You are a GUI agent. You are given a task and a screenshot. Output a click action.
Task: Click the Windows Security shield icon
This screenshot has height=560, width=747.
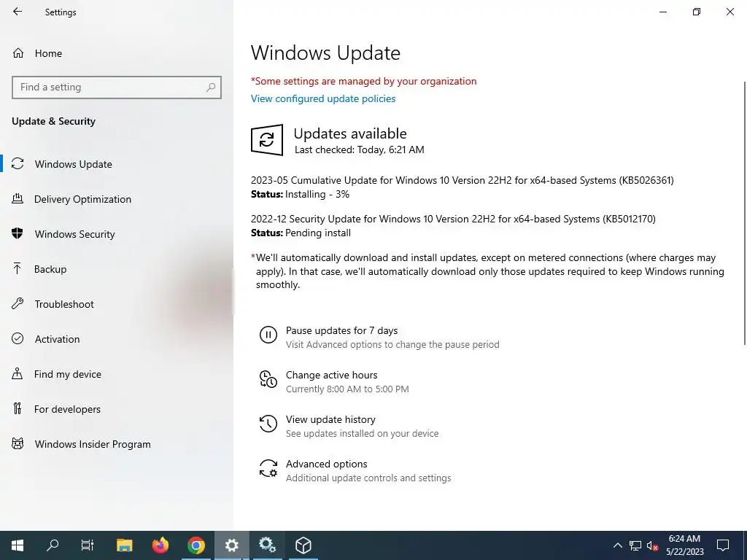pos(18,233)
